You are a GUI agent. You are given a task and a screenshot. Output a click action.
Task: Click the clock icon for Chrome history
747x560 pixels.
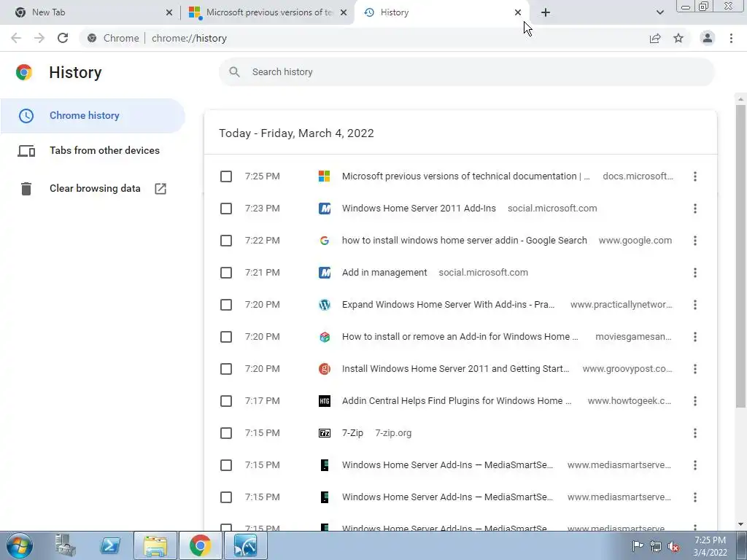coord(26,116)
